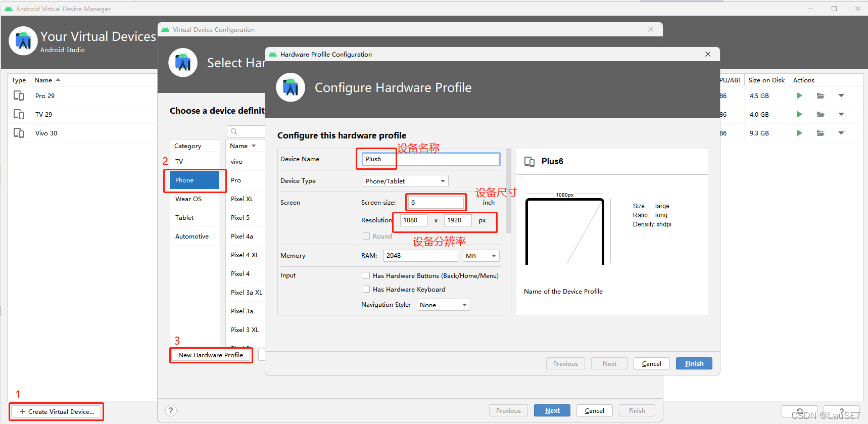868x424 pixels.
Task: Select the Pixel 3a XL device definition
Action: (246, 292)
